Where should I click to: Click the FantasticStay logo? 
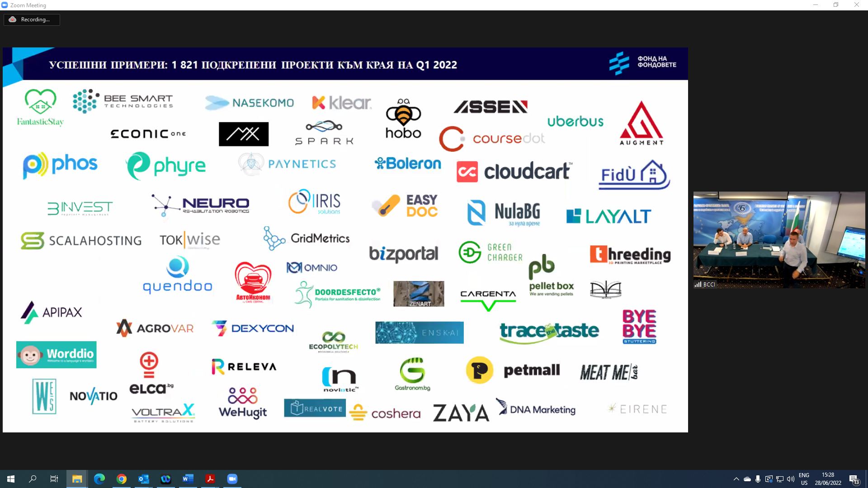pos(40,107)
